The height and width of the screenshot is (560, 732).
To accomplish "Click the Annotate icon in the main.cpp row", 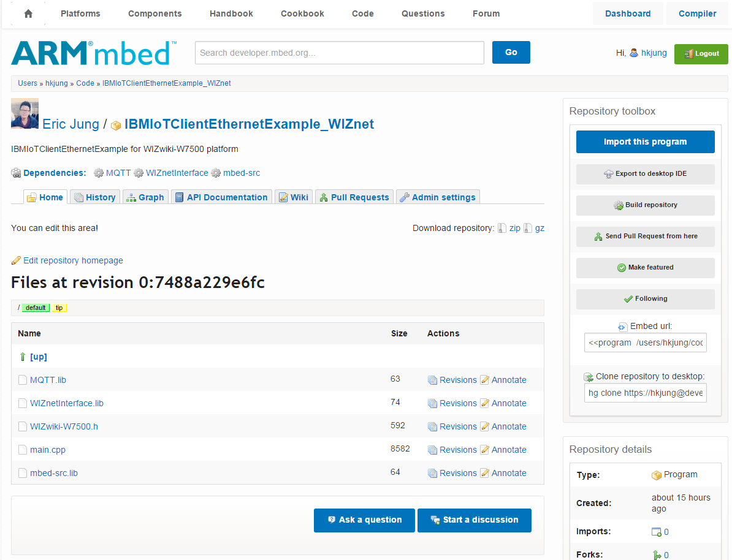I will point(484,450).
